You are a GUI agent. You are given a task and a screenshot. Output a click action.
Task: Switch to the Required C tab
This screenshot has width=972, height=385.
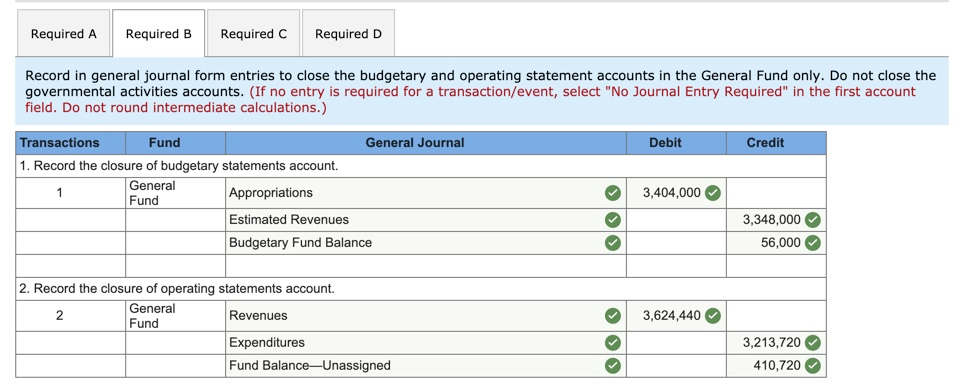coord(254,33)
